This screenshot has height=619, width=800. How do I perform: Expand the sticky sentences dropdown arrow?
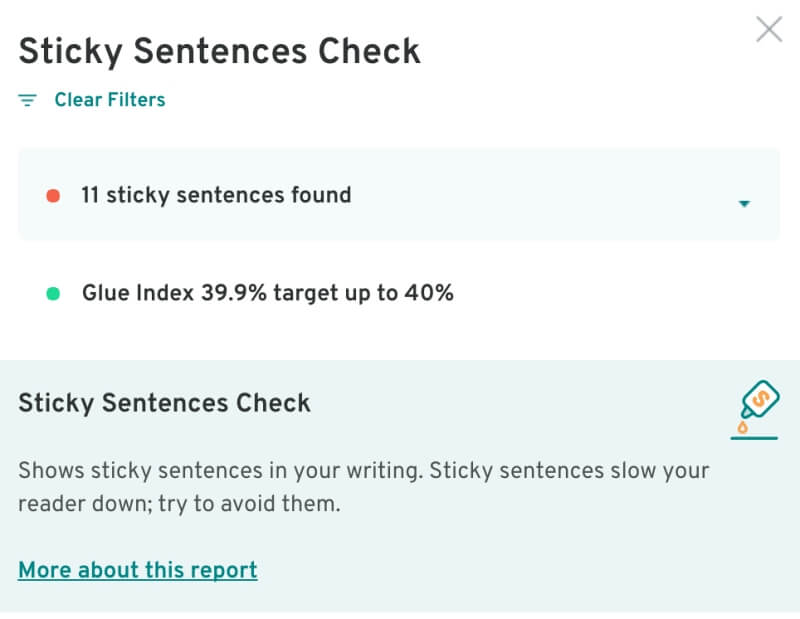[x=743, y=204]
